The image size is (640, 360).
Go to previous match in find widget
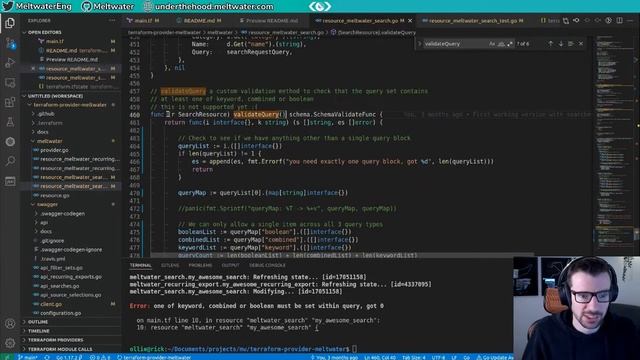[550, 44]
